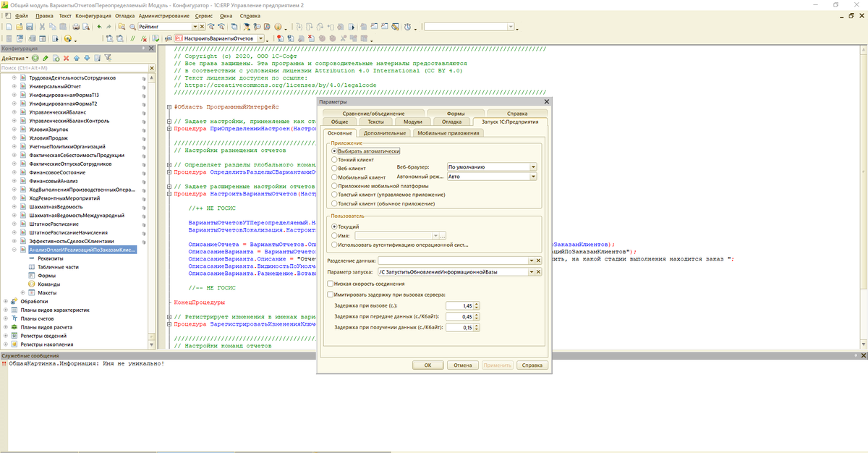Click the Поиск field in Configuration panel

(71, 68)
